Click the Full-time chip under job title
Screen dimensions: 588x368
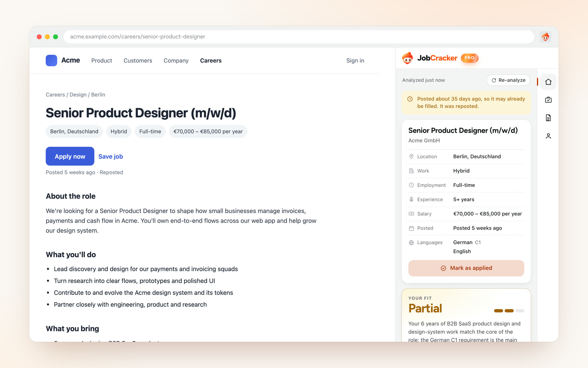coord(150,131)
